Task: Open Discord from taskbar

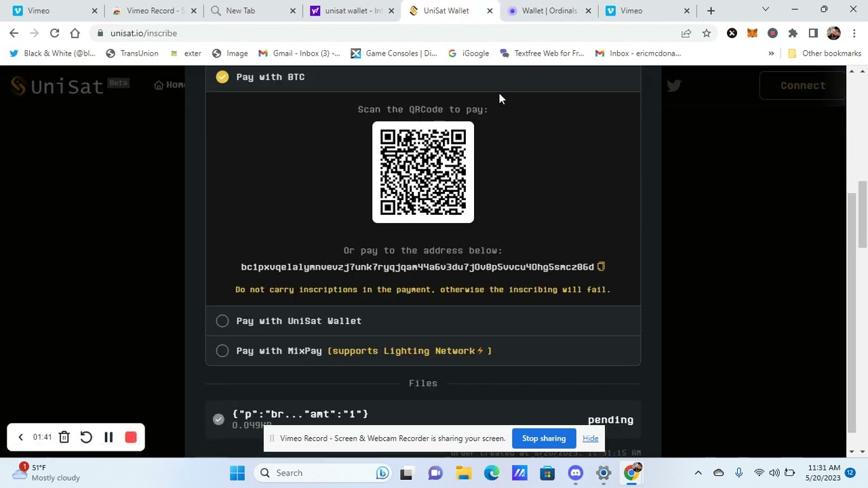Action: pos(576,473)
